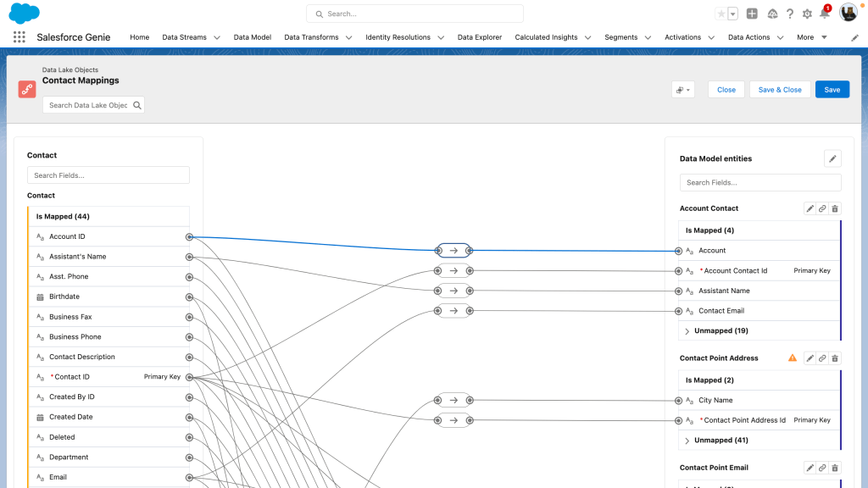Open the More navigation dropdown
This screenshot has width=868, height=488.
point(811,37)
